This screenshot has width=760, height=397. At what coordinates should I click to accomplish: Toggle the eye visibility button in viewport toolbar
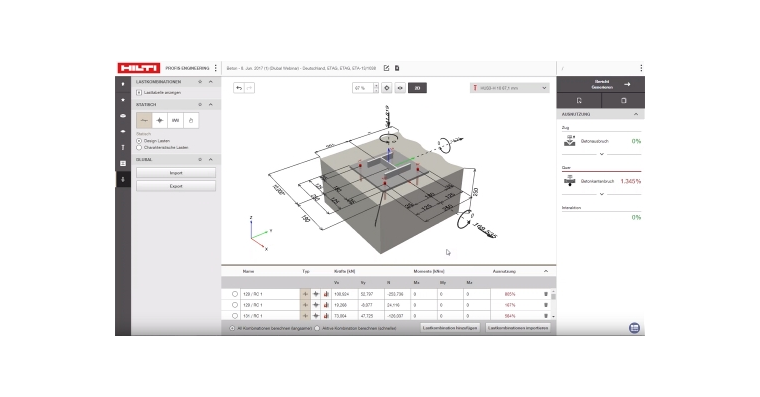click(400, 88)
